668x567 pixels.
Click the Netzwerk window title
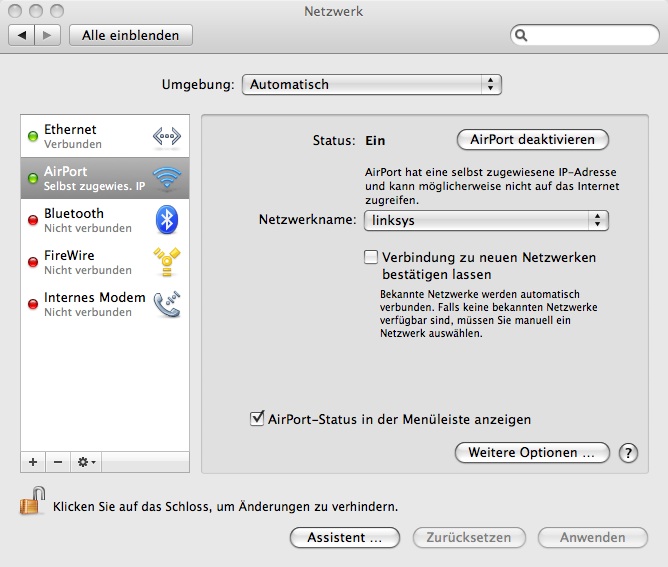[334, 12]
